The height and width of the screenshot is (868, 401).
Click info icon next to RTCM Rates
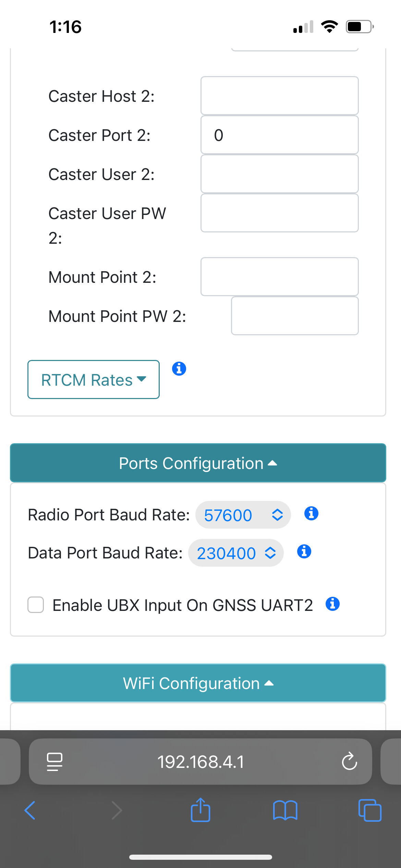(179, 369)
